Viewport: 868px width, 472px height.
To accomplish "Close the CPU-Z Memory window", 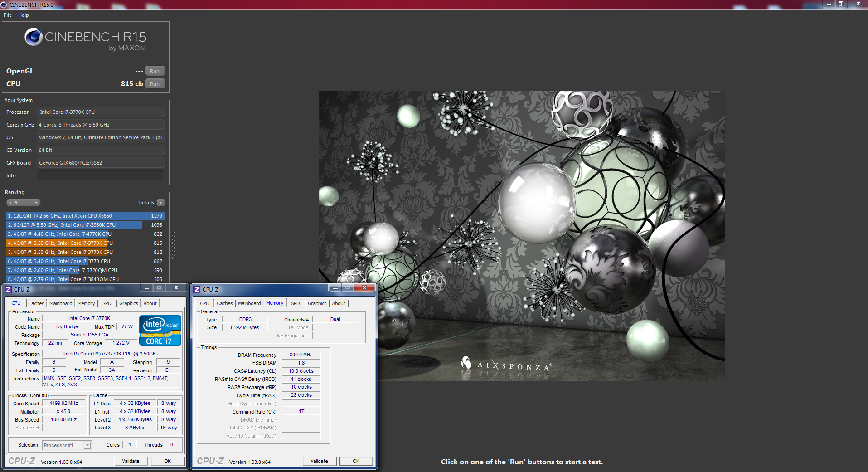I will (x=364, y=288).
